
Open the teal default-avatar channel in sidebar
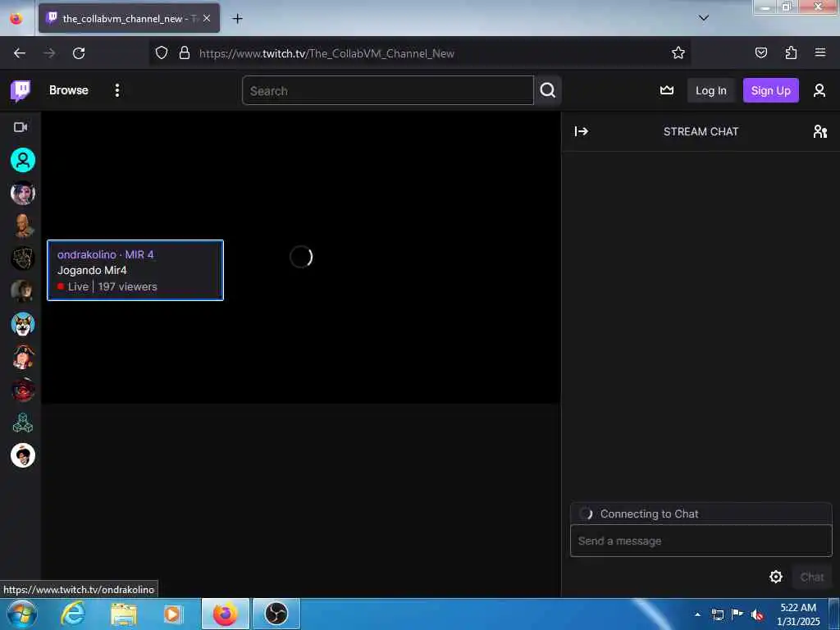(23, 160)
